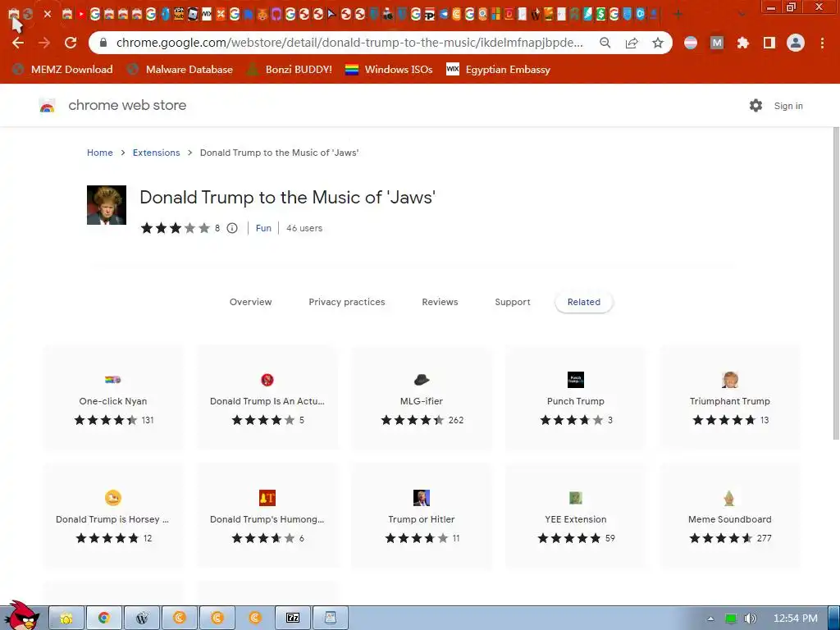Click the extension star rating
Screen dimensions: 840x630
point(176,228)
